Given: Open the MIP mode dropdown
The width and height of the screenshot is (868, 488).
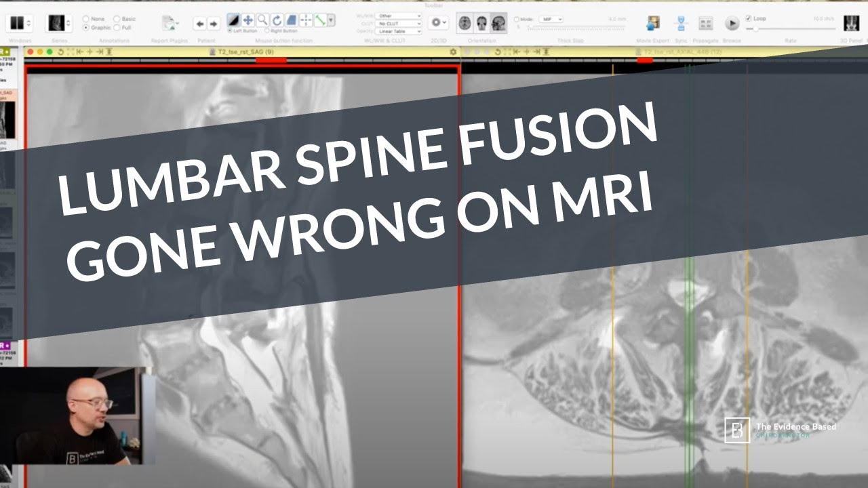Looking at the screenshot, I should point(551,20).
